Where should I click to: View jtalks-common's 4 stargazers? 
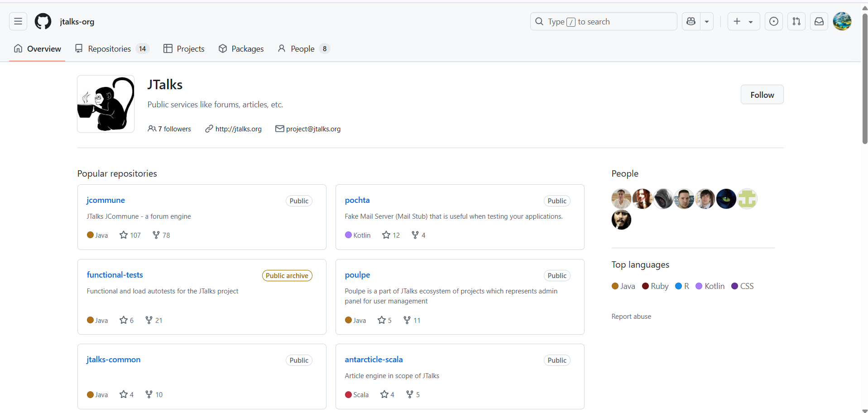(x=126, y=394)
